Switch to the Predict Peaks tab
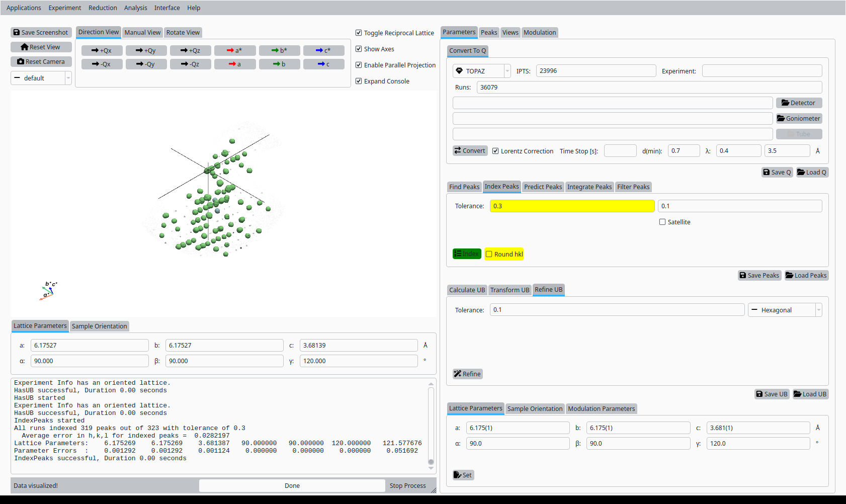The image size is (846, 504). click(543, 187)
